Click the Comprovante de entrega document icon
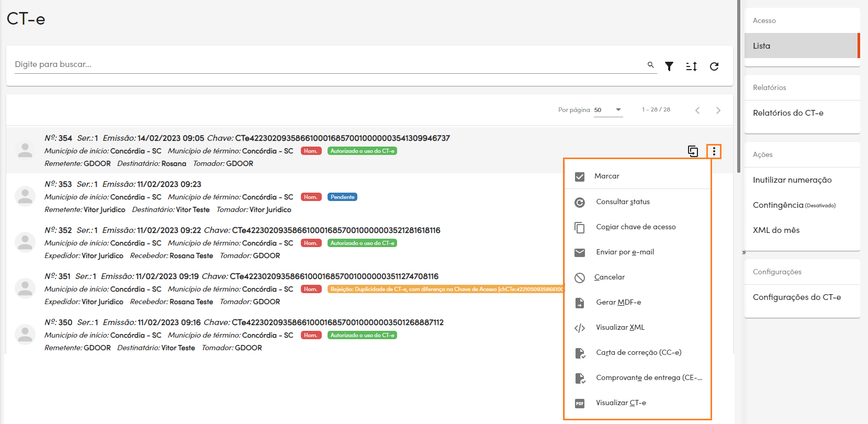Image resolution: width=868 pixels, height=424 pixels. click(x=580, y=378)
